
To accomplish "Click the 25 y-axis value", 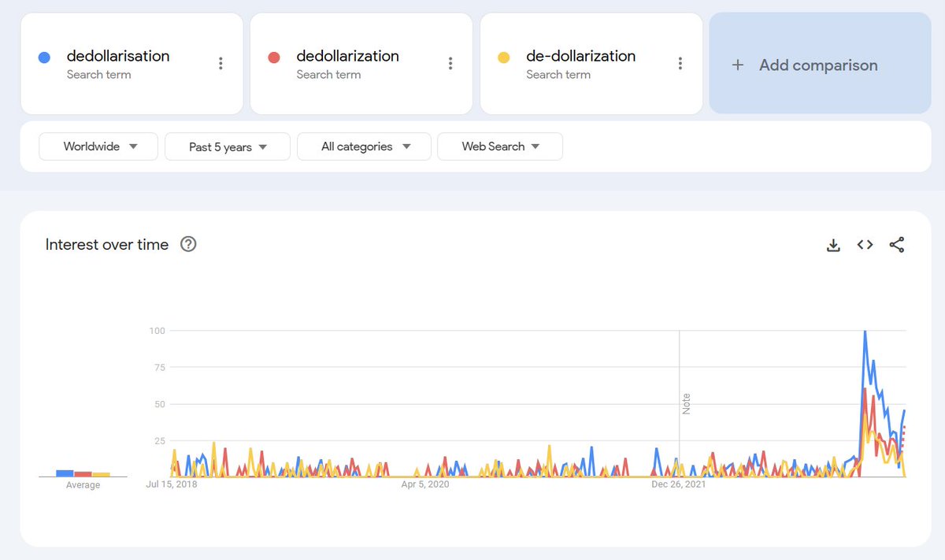I will coord(160,440).
